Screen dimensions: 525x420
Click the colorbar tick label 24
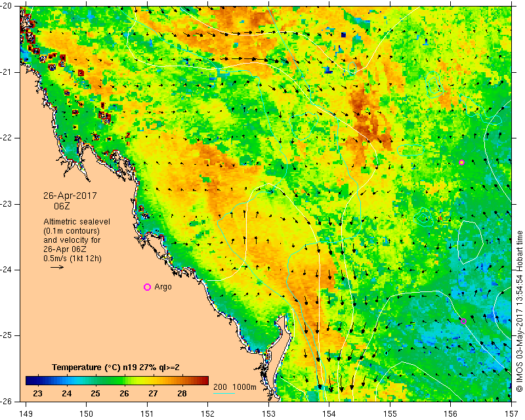pyautogui.click(x=67, y=394)
